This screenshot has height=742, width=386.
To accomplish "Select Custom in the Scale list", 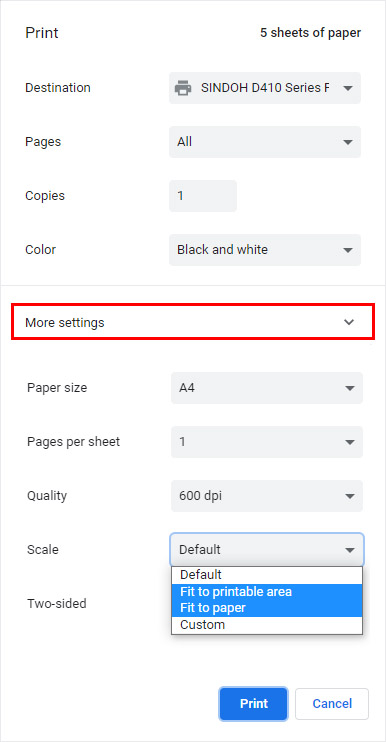I will [267, 625].
